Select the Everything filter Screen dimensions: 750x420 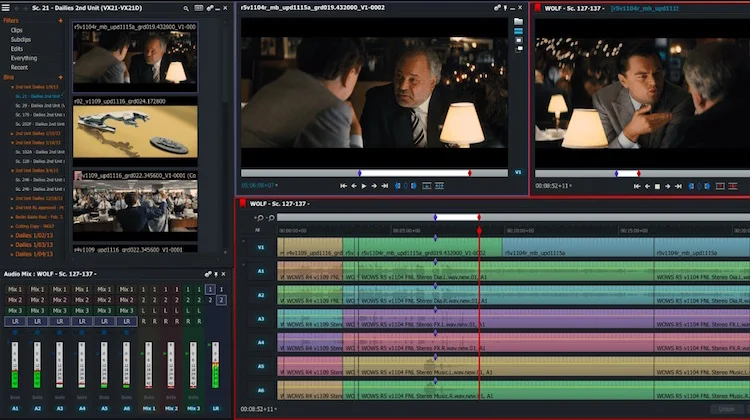tap(24, 58)
